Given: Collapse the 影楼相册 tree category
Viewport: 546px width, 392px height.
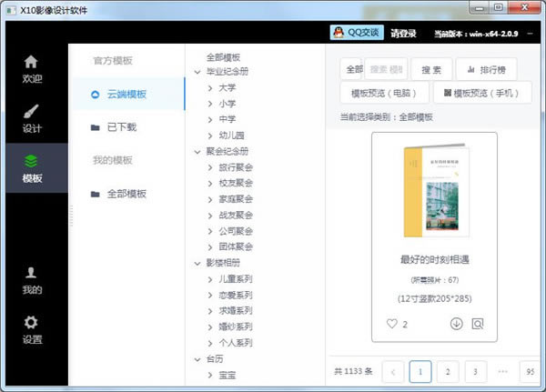Looking at the screenshot, I should (x=198, y=263).
